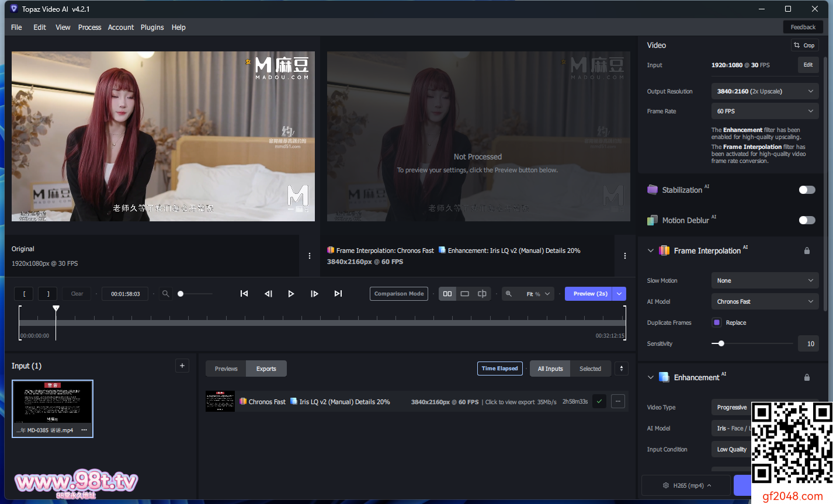The width and height of the screenshot is (833, 504).
Task: Switch to split view layout
Action: 482,294
